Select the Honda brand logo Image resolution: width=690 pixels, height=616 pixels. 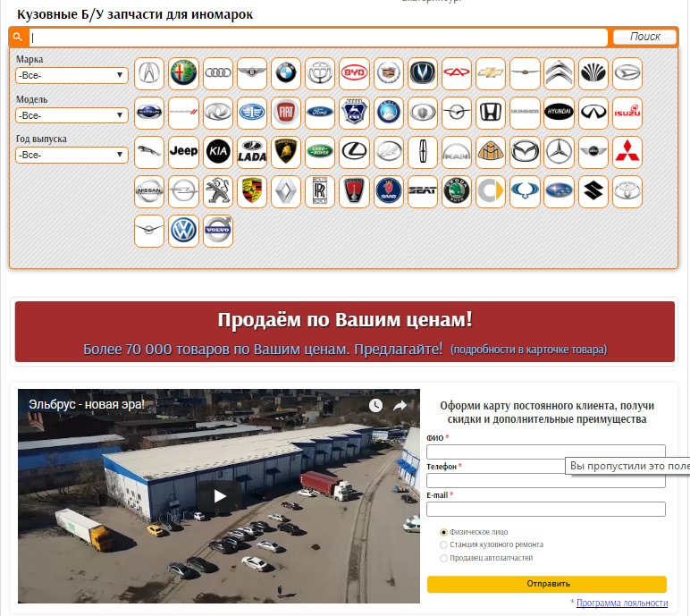click(491, 113)
